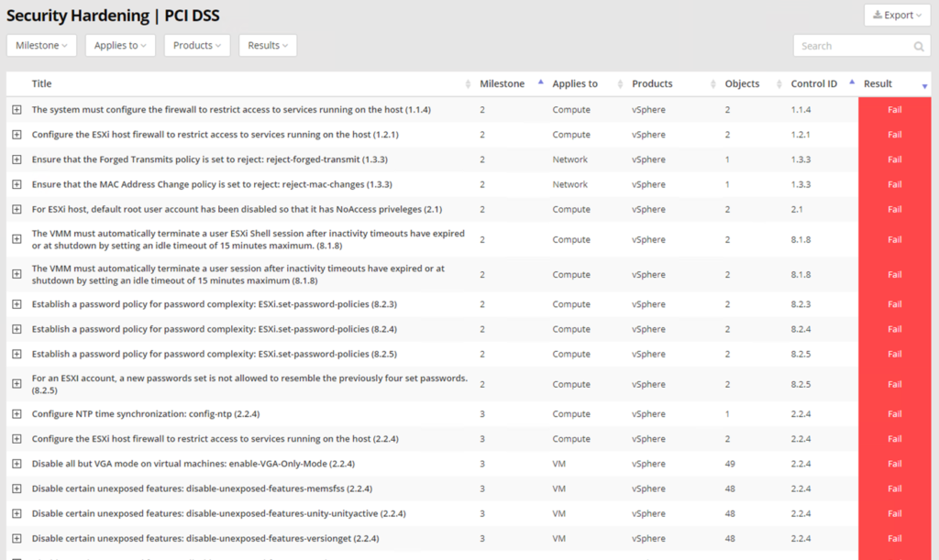Expand 'previously four set passwords' row
The width and height of the screenshot is (939, 560).
[17, 383]
